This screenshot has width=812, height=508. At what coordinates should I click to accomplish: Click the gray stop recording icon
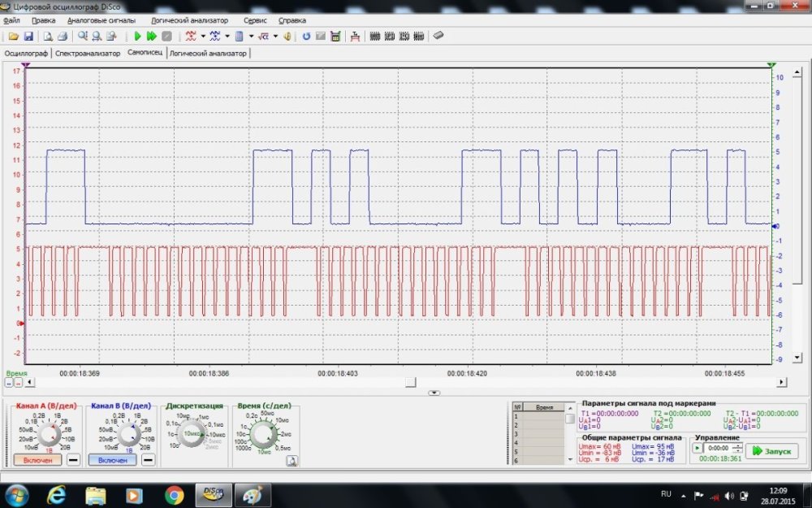coord(166,37)
